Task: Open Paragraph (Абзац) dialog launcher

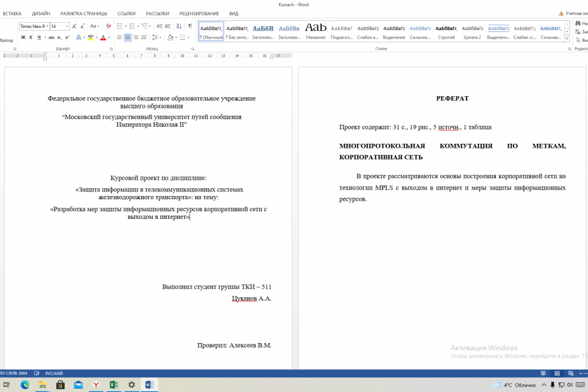Action: tap(193, 49)
